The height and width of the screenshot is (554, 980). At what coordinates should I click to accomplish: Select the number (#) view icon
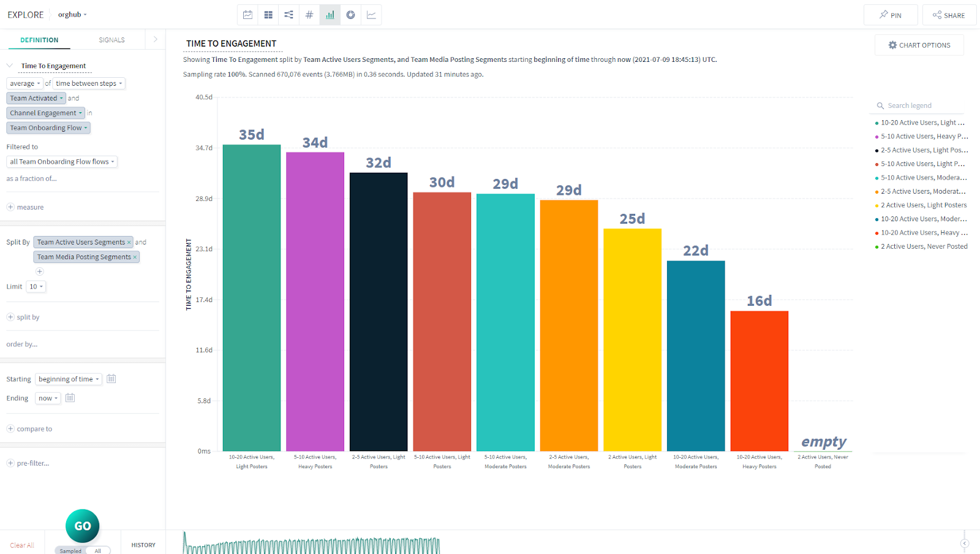(x=309, y=15)
